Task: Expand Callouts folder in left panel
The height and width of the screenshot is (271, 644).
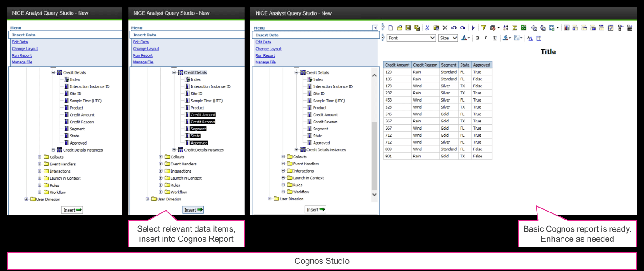Action: click(40, 157)
